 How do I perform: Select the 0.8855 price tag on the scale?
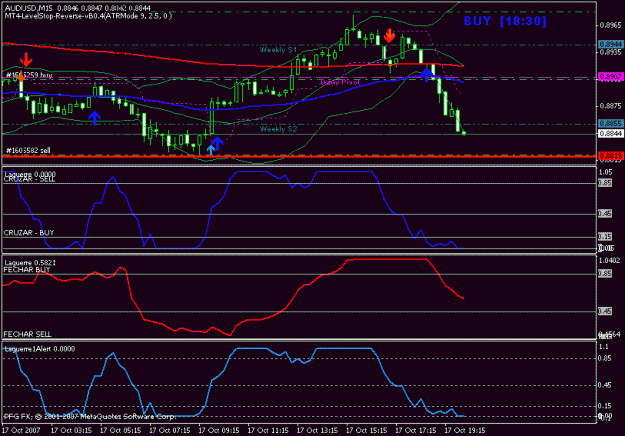point(610,124)
